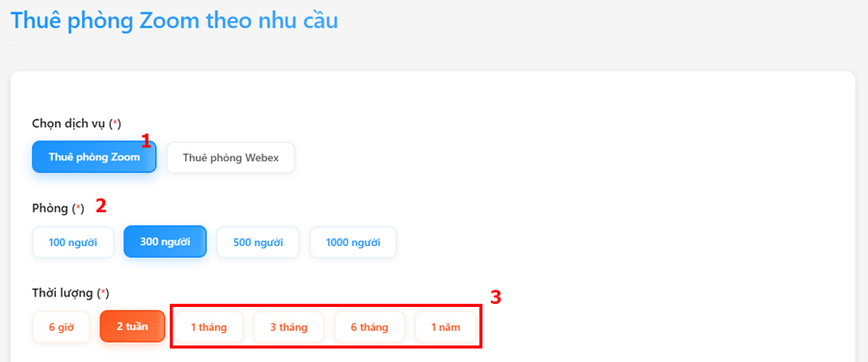Set the duration to 6 giờ
Viewport: 868px width, 362px height.
coord(62,326)
